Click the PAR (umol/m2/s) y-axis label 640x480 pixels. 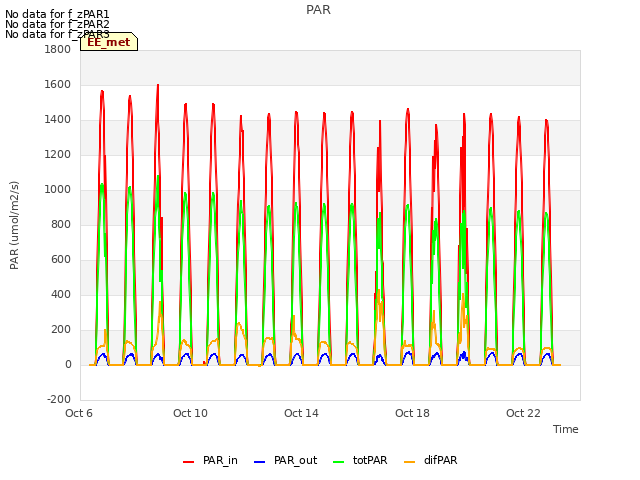pos(14,225)
